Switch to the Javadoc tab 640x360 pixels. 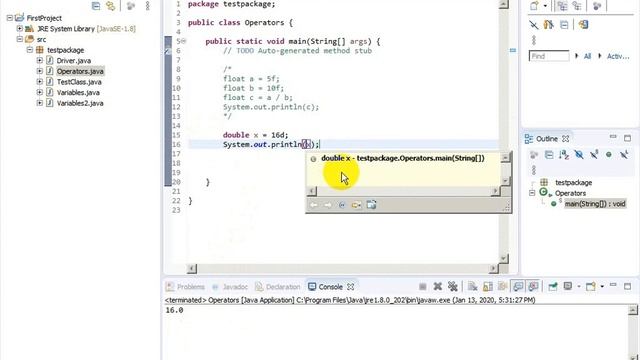[230, 287]
